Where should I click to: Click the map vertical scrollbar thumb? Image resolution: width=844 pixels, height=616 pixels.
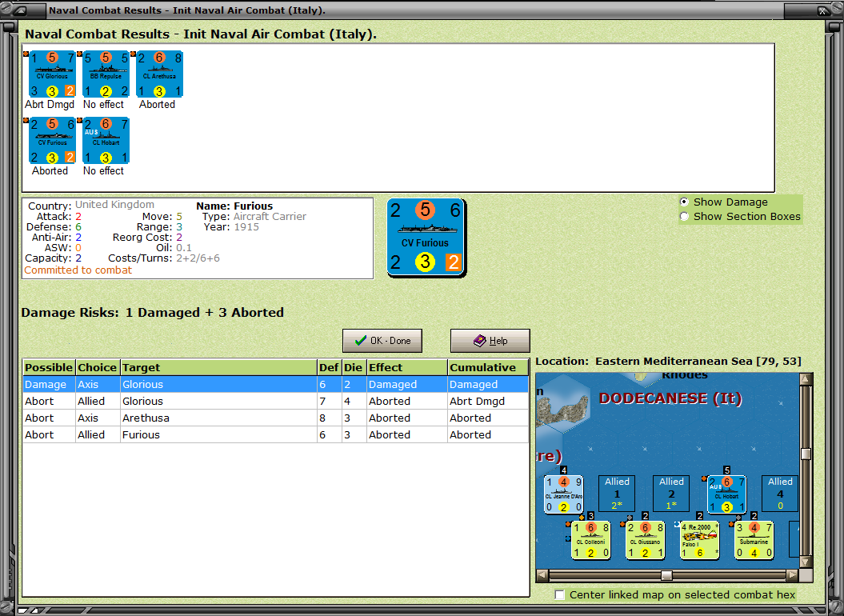click(x=806, y=454)
